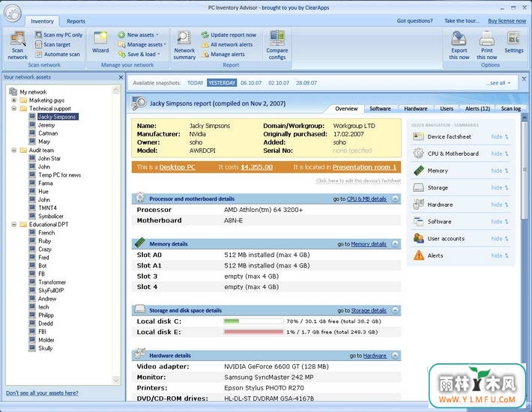The width and height of the screenshot is (532, 412).
Task: Open Got questions? link
Action: point(414,21)
